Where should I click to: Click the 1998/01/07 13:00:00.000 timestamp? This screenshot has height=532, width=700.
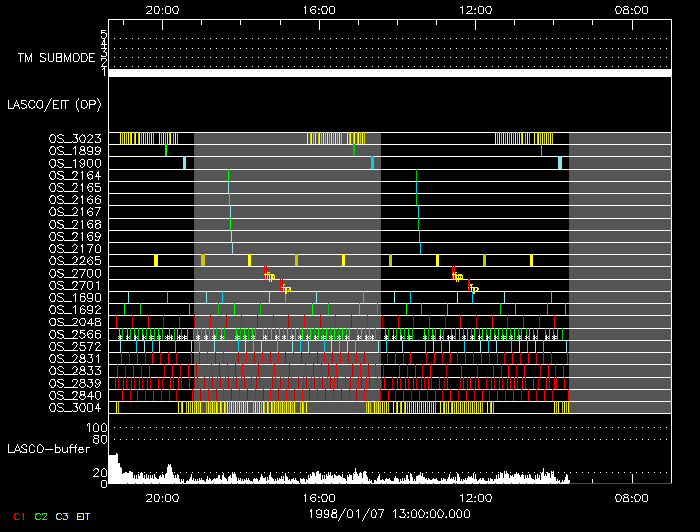pos(389,514)
